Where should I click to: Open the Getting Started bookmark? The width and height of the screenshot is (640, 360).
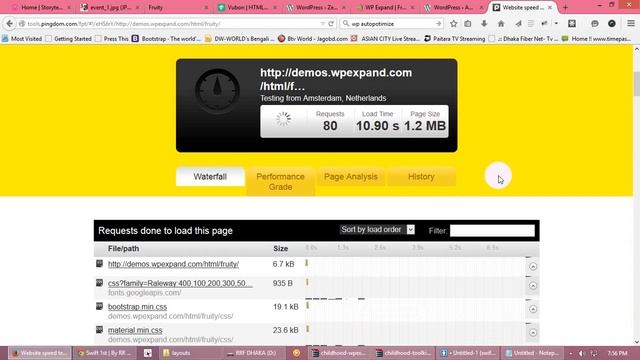click(x=69, y=39)
